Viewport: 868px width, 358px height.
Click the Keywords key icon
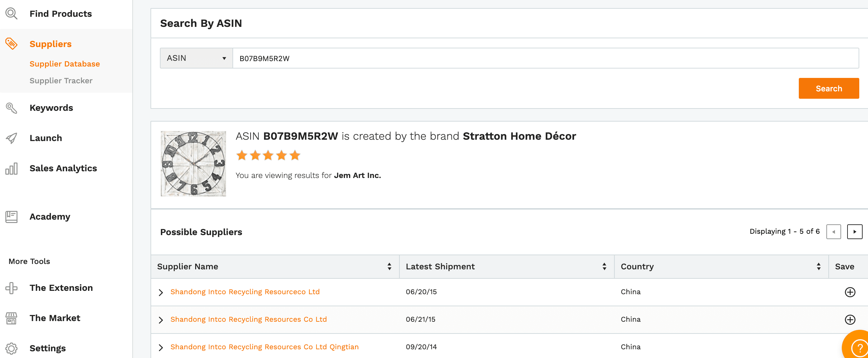pos(11,108)
